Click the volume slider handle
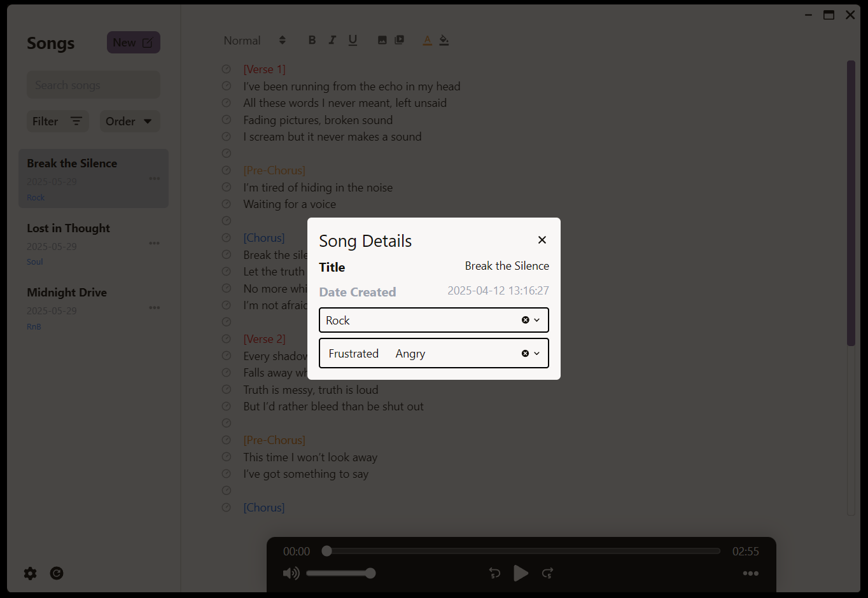The image size is (868, 598). click(x=370, y=573)
